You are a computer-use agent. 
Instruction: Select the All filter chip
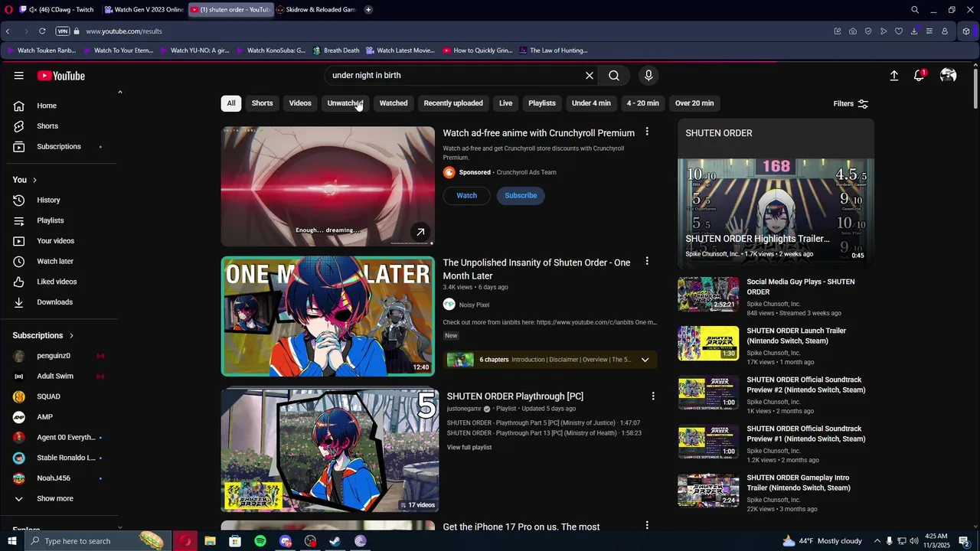(231, 103)
